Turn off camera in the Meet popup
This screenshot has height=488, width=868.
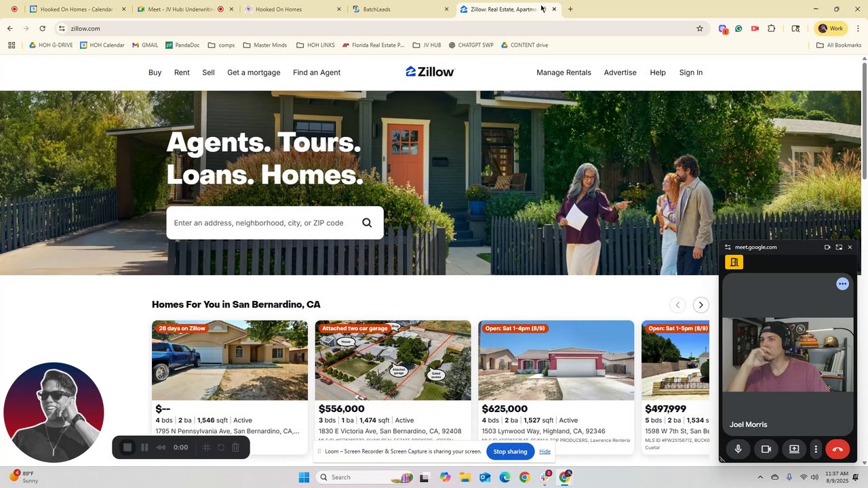(x=766, y=449)
